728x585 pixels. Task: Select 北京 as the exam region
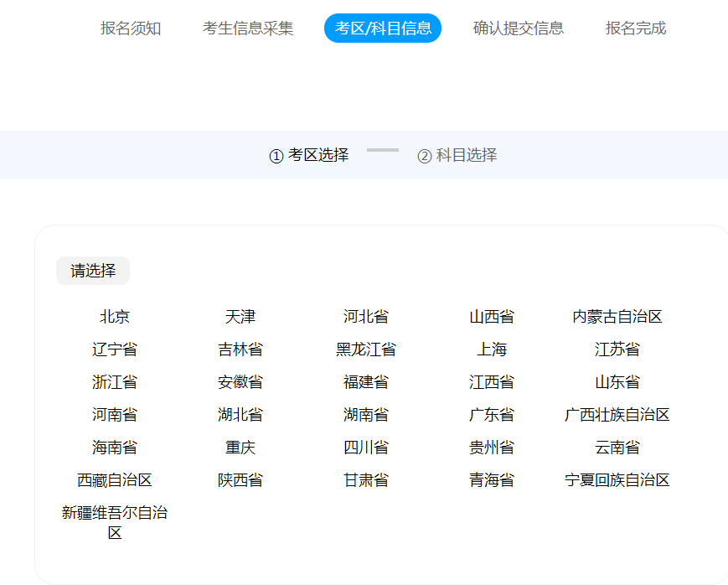(115, 316)
